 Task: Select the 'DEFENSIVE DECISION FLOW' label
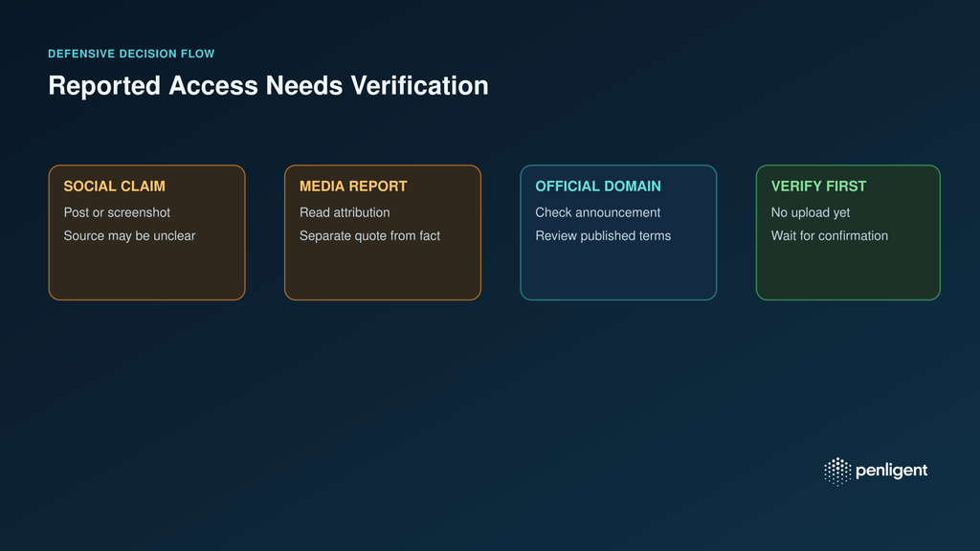tap(131, 54)
